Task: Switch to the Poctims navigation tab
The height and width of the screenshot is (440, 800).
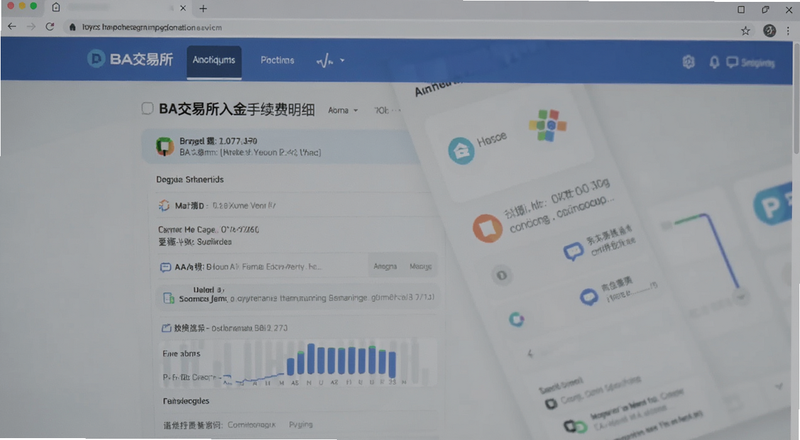Action: [x=277, y=60]
